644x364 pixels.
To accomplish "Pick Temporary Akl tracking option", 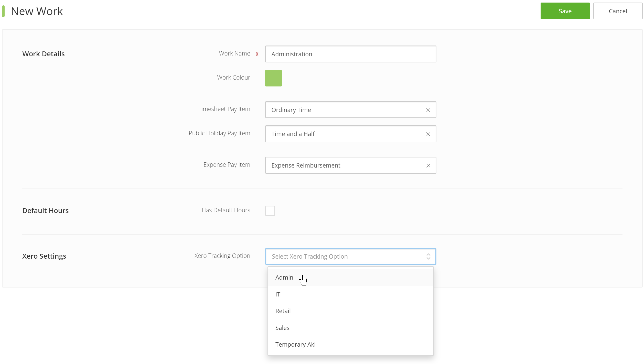I will (350, 344).
